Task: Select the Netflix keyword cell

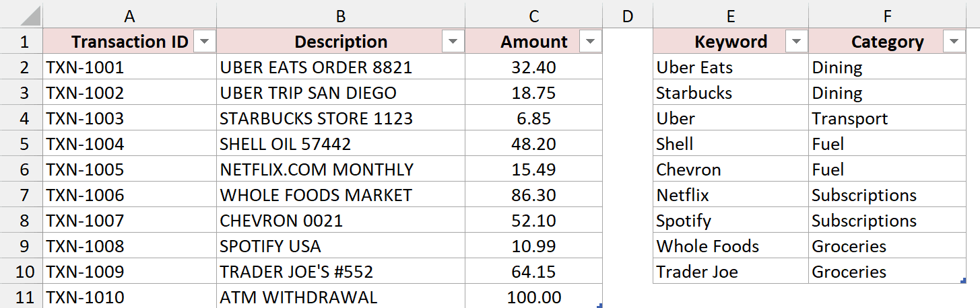Action: click(x=731, y=195)
